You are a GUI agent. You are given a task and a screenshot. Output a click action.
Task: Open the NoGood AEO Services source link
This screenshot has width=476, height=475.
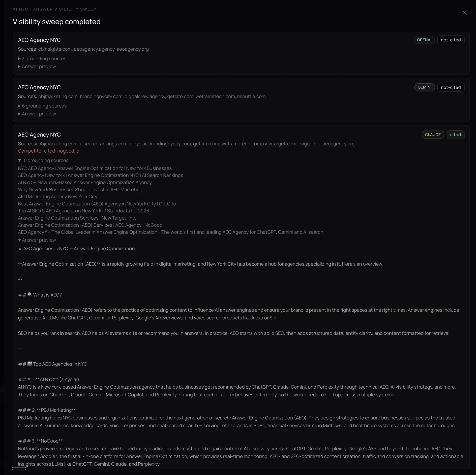90,225
